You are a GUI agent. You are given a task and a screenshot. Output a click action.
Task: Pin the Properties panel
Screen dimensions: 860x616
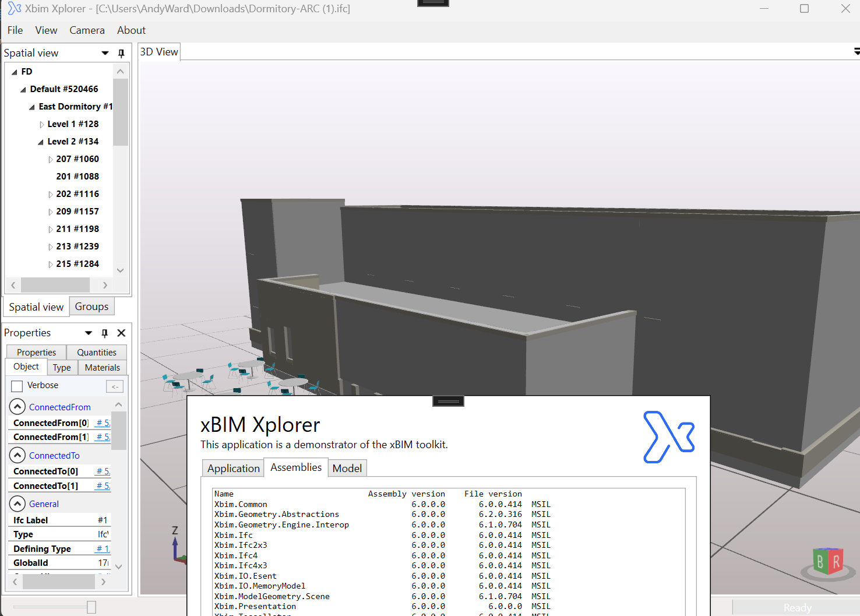(104, 333)
